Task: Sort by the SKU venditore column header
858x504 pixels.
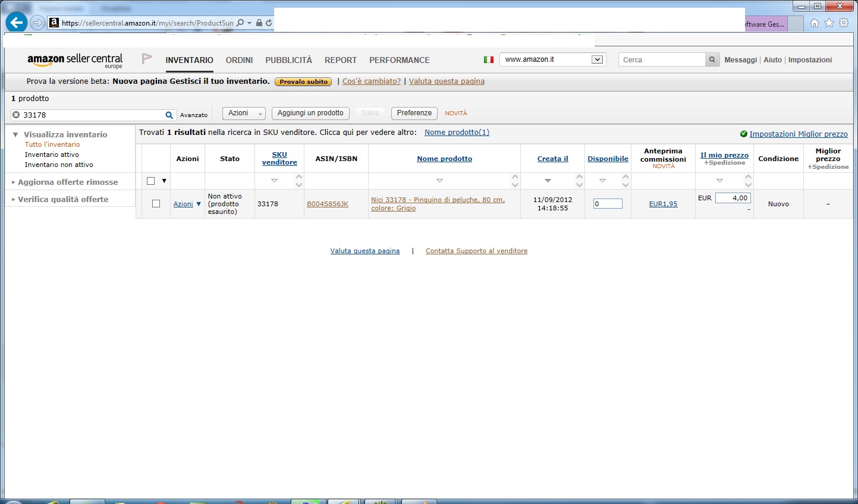Action: click(x=279, y=159)
